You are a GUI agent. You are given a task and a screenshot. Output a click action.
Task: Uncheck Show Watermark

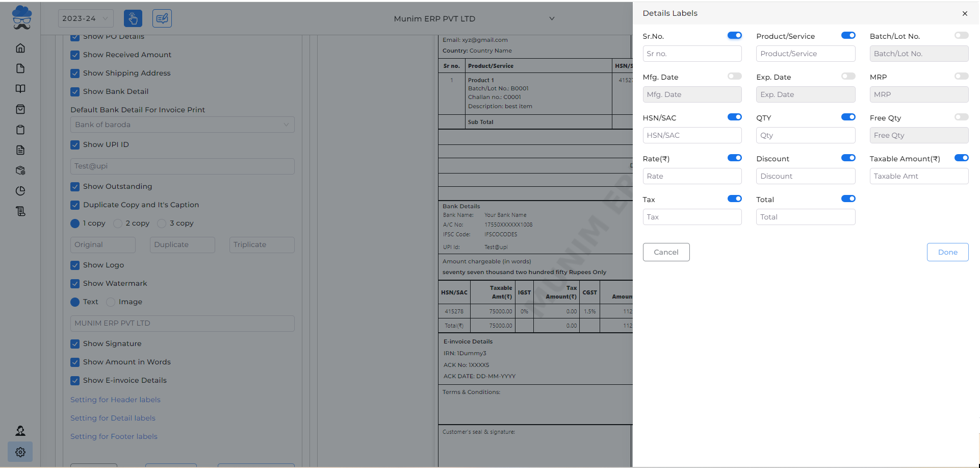point(75,283)
